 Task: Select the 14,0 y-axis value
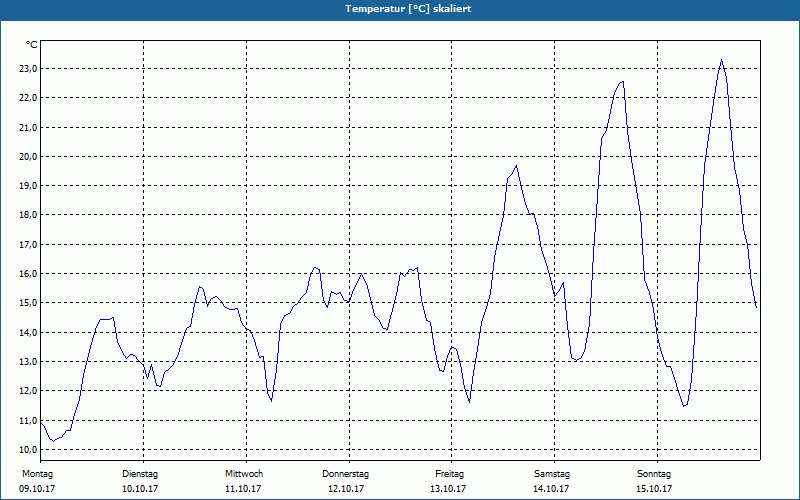coord(28,333)
